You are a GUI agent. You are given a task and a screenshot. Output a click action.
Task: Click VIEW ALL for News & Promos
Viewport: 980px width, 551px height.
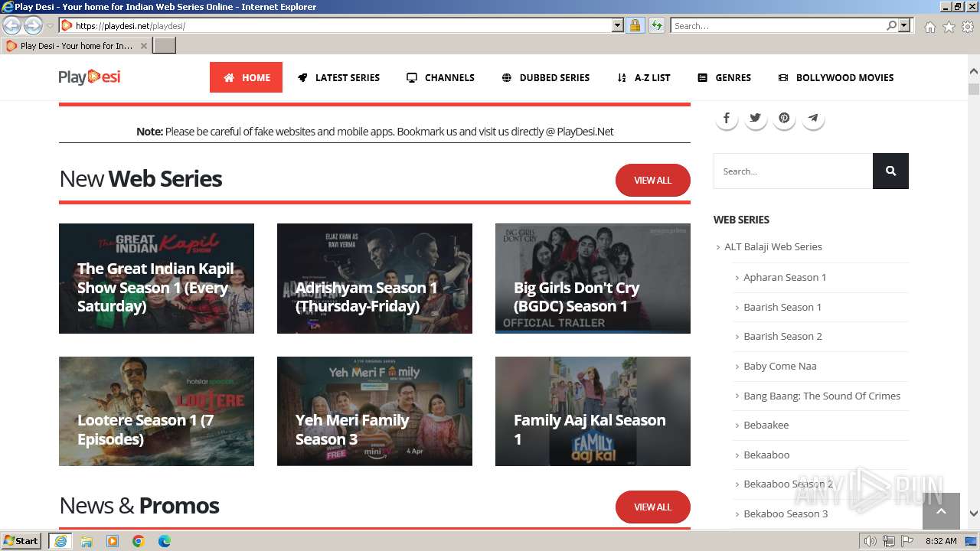pyautogui.click(x=653, y=507)
